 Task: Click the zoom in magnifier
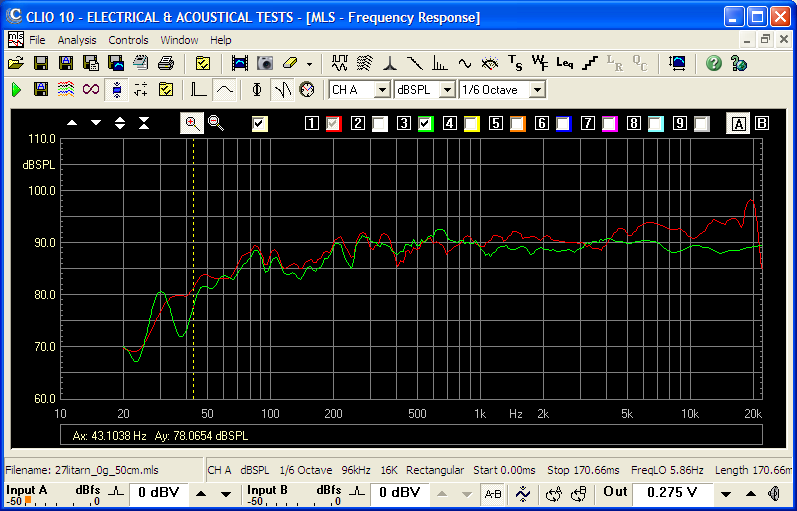(192, 123)
